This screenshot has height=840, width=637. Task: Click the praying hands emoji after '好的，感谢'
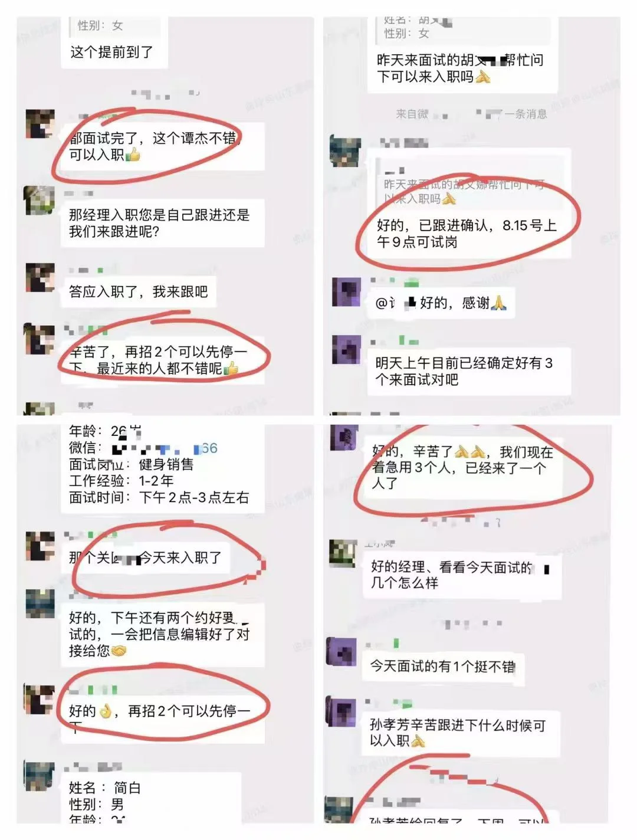click(x=498, y=303)
